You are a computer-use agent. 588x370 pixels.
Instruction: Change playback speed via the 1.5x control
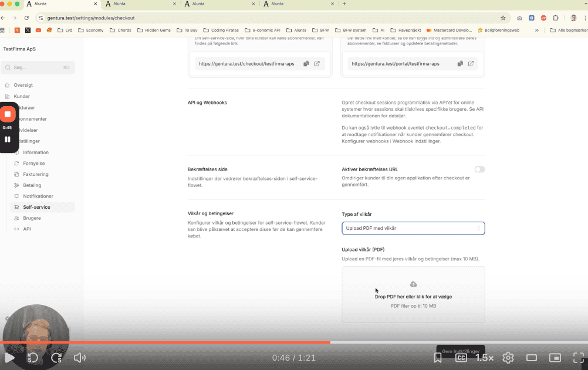point(485,357)
